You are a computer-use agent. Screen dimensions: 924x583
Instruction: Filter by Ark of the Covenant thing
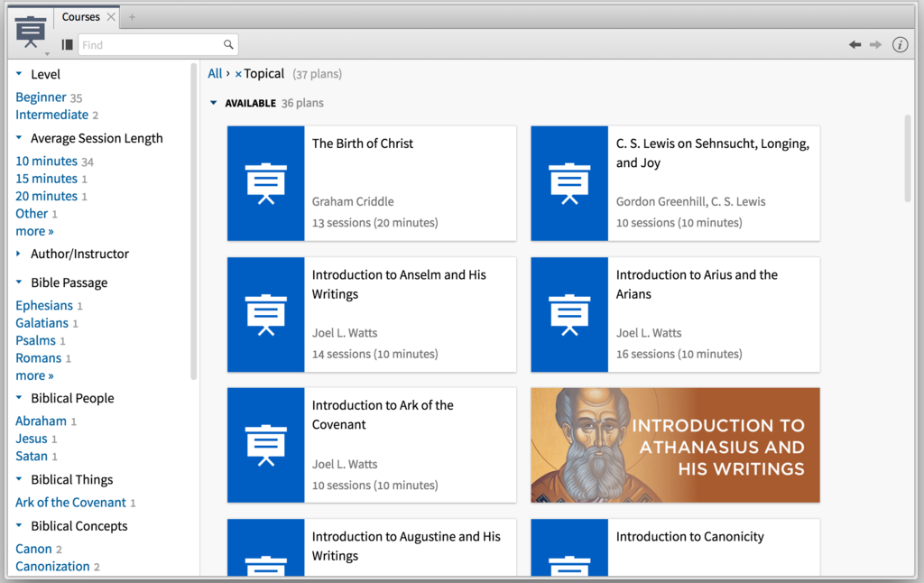pos(70,503)
